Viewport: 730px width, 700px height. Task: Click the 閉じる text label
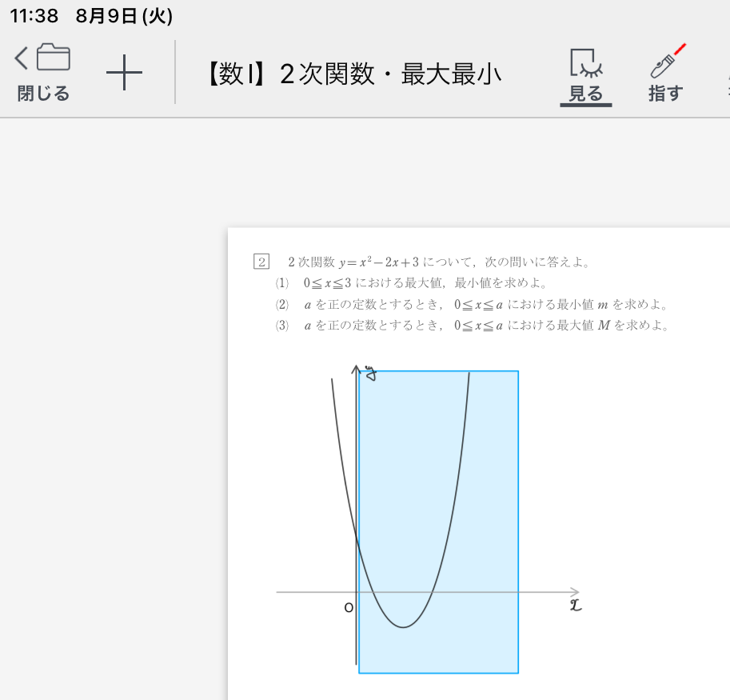coord(43,94)
